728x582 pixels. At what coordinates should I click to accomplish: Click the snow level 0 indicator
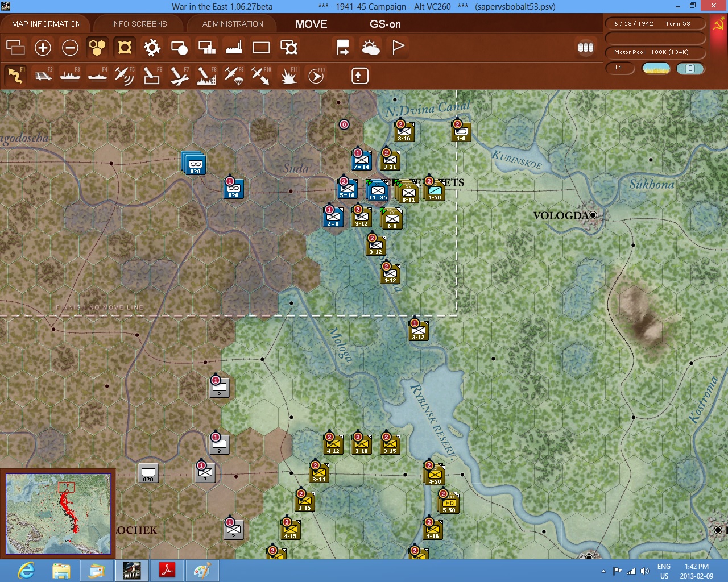tap(690, 68)
